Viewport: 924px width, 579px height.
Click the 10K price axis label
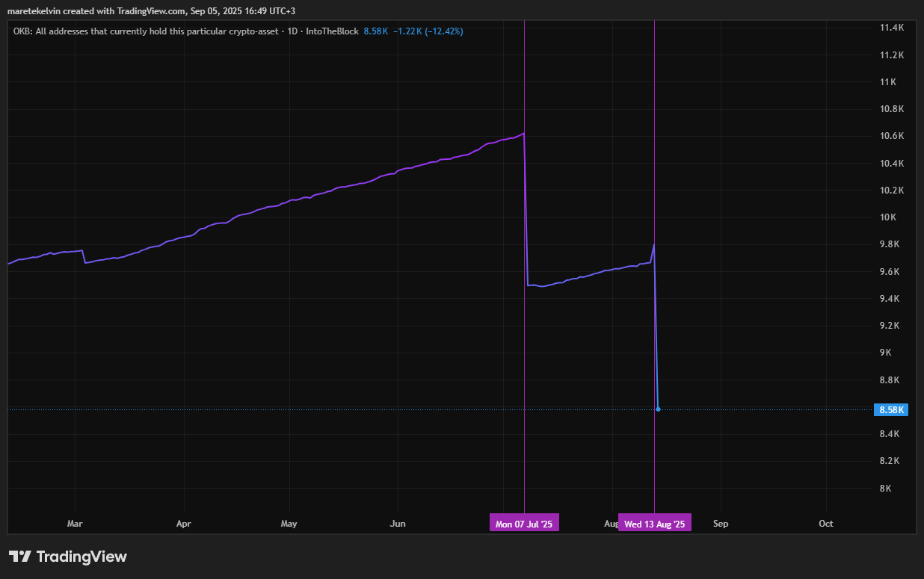click(x=888, y=217)
